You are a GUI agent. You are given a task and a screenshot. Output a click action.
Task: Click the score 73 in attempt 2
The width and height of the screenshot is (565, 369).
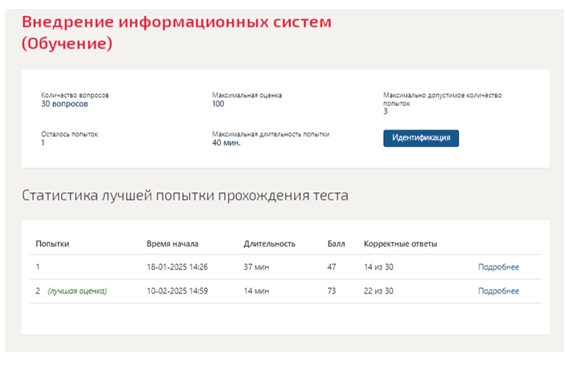332,291
